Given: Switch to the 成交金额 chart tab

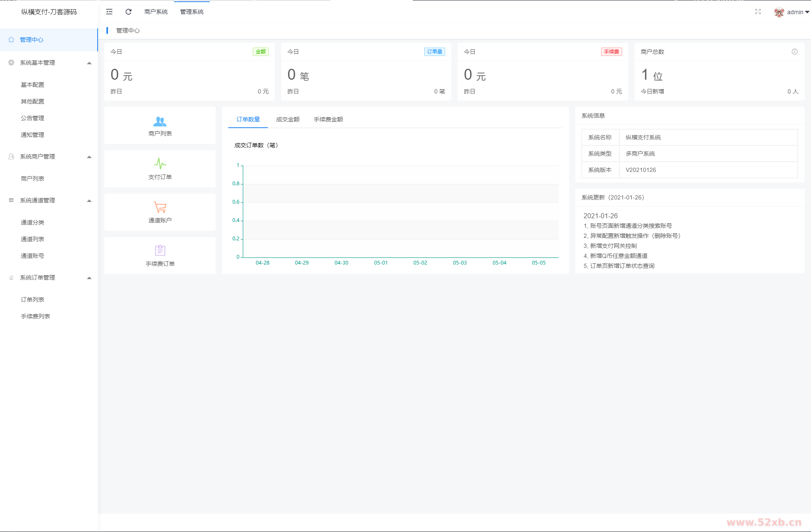Looking at the screenshot, I should click(288, 119).
